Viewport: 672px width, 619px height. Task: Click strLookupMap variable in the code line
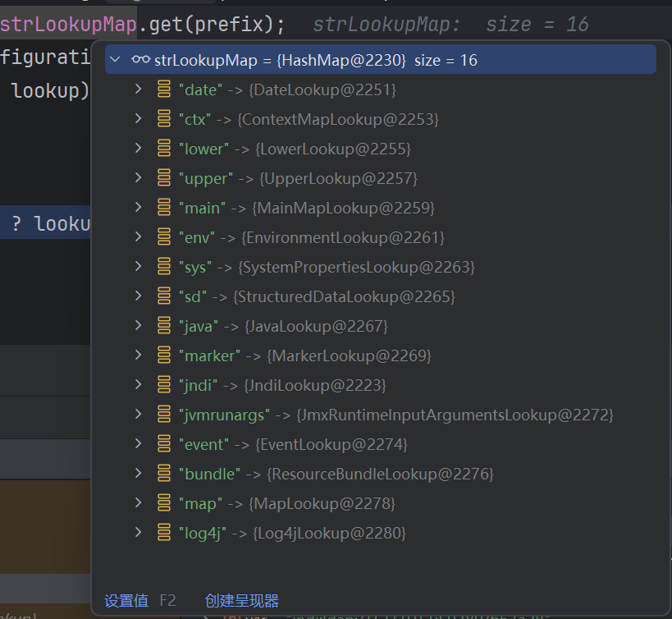67,25
